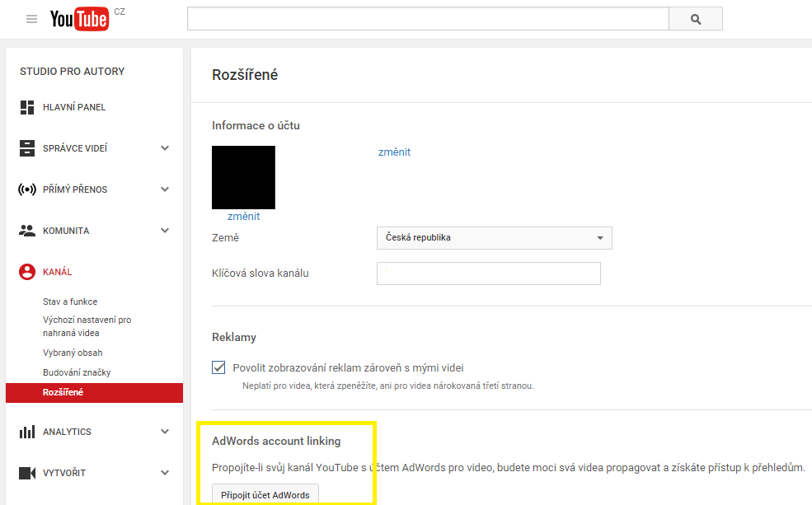
Task: Open the Hlavní panel dashboard icon
Action: point(27,107)
